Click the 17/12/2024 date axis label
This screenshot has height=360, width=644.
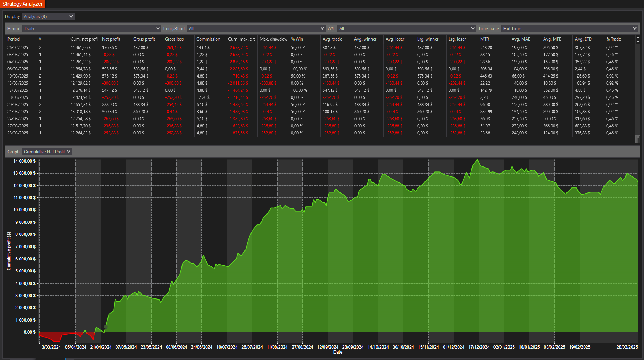pyautogui.click(x=479, y=347)
